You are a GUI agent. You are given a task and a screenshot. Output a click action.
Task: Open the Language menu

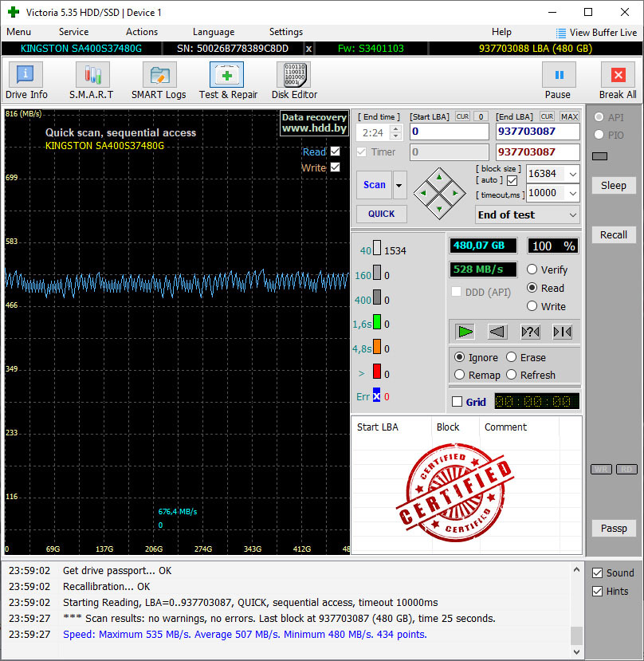coord(213,32)
